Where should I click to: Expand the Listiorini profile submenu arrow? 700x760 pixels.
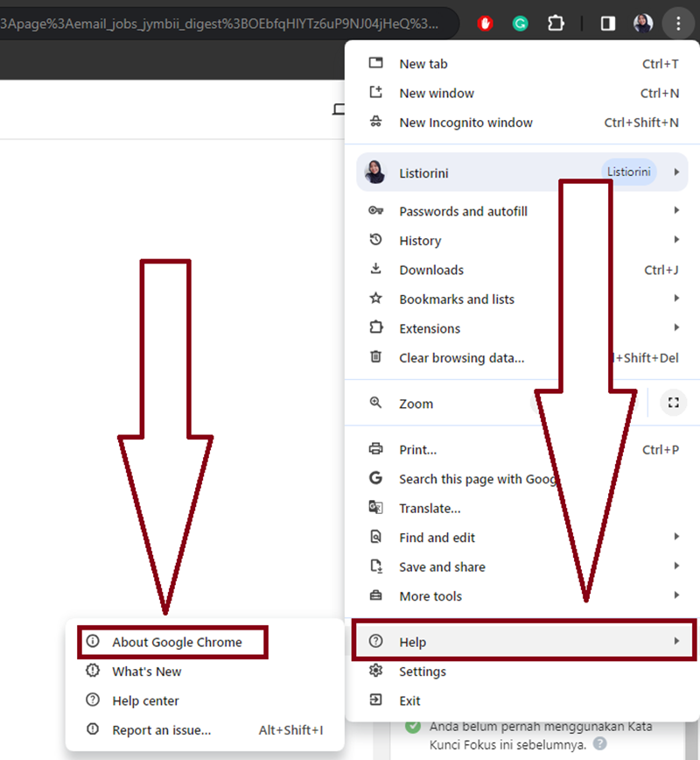tap(676, 172)
